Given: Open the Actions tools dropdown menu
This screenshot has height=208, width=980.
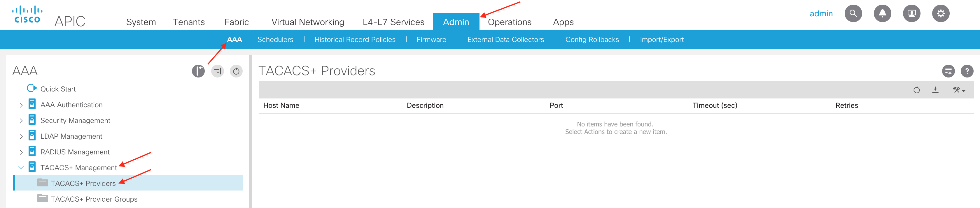Looking at the screenshot, I should point(959,90).
